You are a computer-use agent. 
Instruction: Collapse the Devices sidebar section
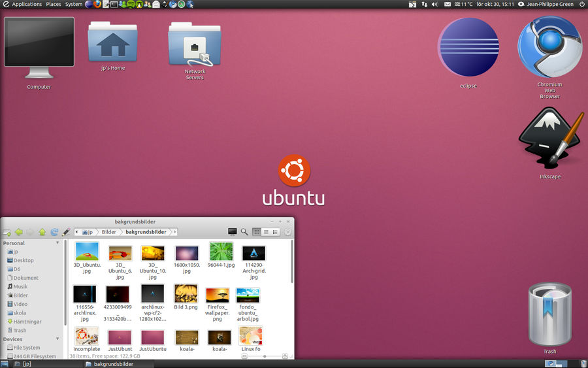click(57, 339)
